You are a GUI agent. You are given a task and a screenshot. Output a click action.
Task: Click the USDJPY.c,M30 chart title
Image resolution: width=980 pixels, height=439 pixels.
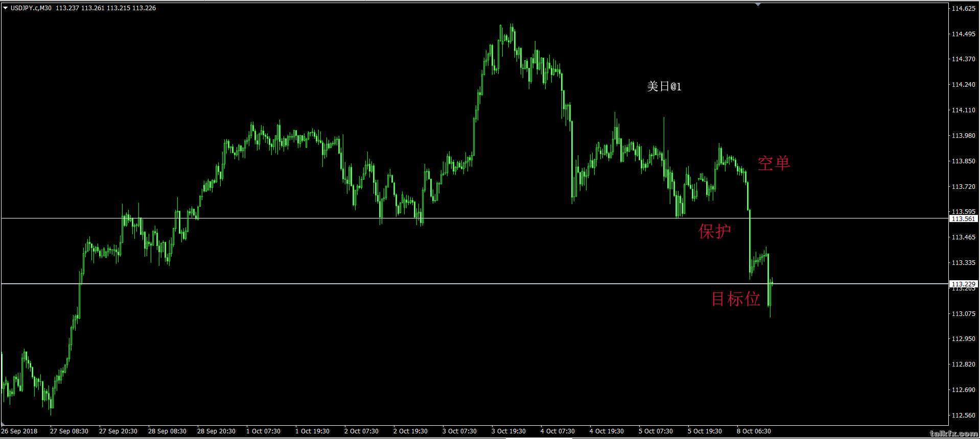[31, 8]
